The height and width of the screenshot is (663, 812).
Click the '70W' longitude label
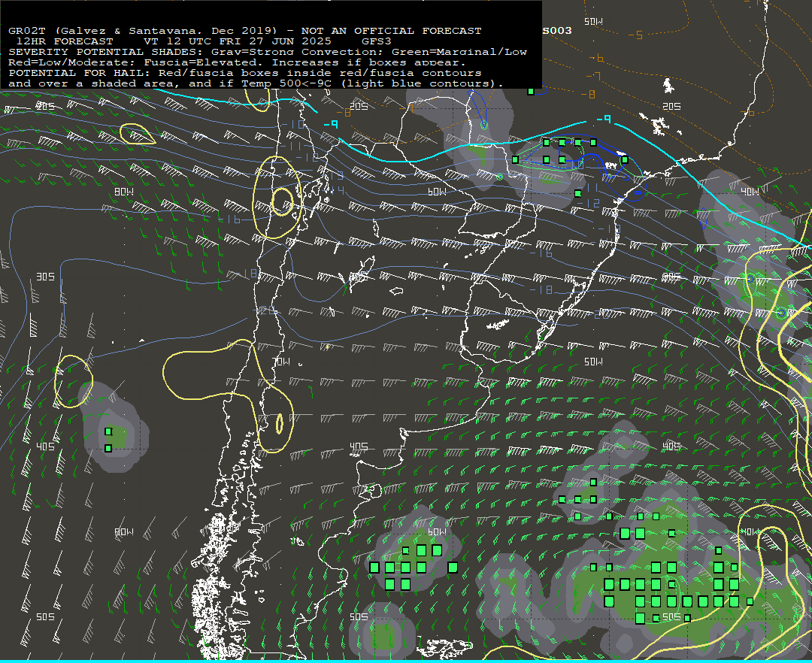pyautogui.click(x=281, y=362)
